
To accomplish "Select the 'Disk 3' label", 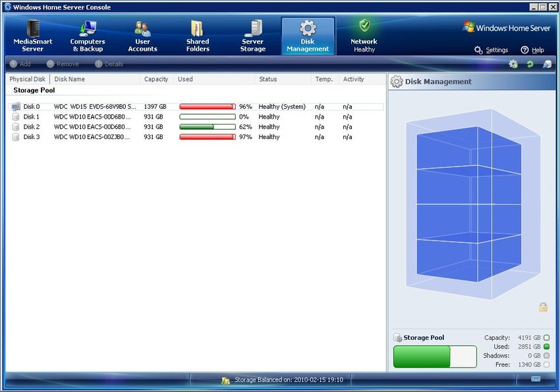I will click(x=32, y=137).
